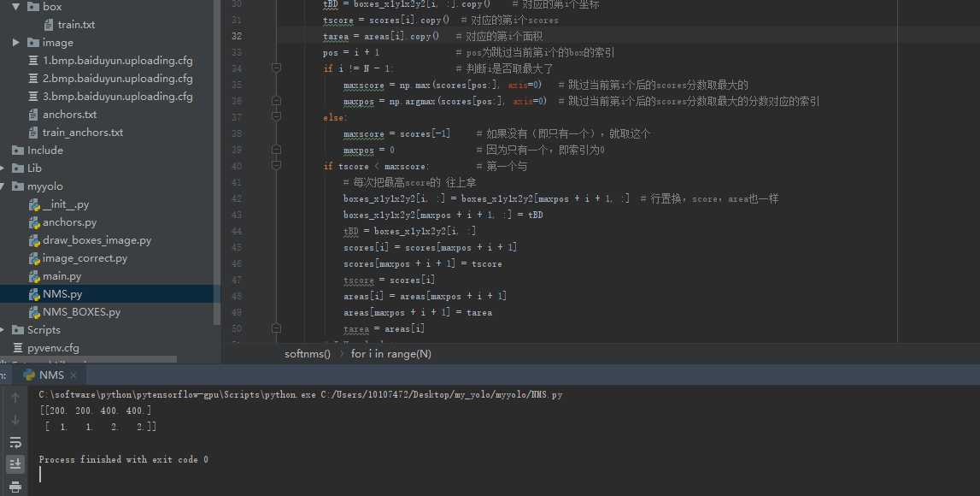Open main.py file
Screen dimensions: 980x496
click(62, 276)
